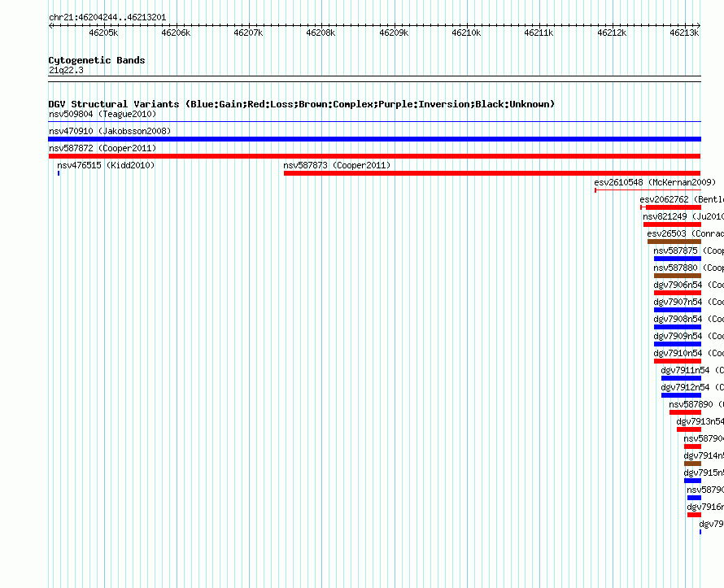The width and height of the screenshot is (724, 588).
Task: Click the red loss bar under nsv587873
Action: tap(492, 173)
